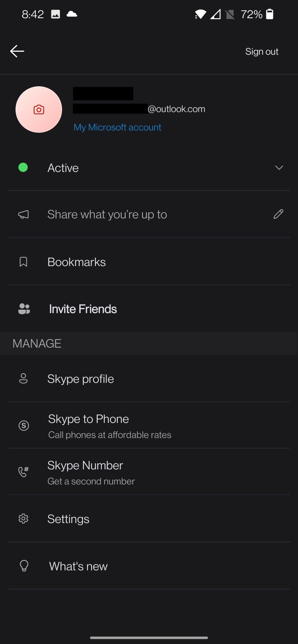298x644 pixels.
Task: Tap the green Active status indicator
Action: point(23,167)
